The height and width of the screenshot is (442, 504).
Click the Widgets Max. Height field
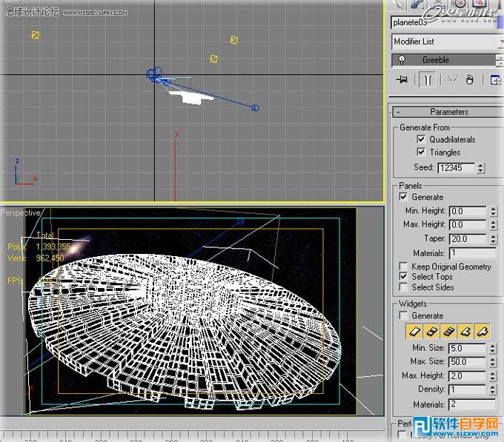467,376
